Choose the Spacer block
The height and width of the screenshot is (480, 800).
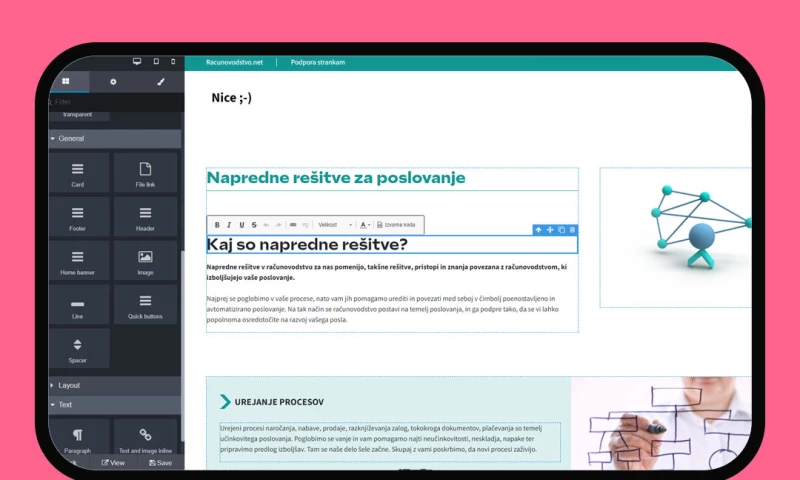tap(77, 349)
